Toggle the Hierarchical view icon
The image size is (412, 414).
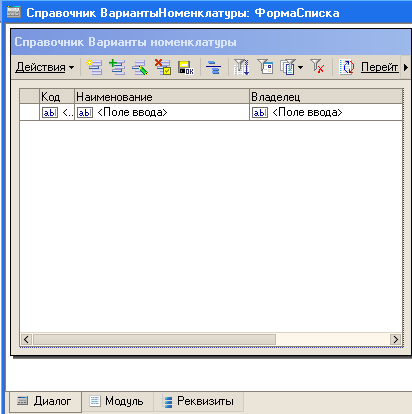pyautogui.click(x=213, y=67)
